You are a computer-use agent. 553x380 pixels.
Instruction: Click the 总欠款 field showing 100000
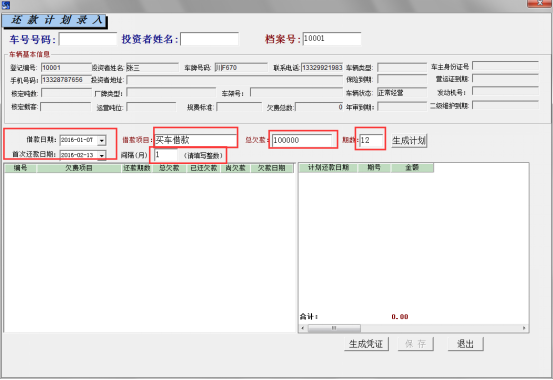pos(302,140)
